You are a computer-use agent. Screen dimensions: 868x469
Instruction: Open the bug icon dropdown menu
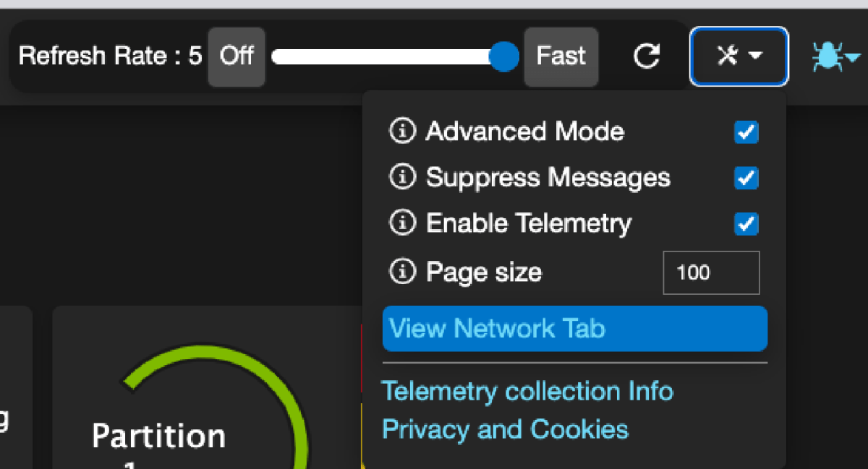coord(835,56)
